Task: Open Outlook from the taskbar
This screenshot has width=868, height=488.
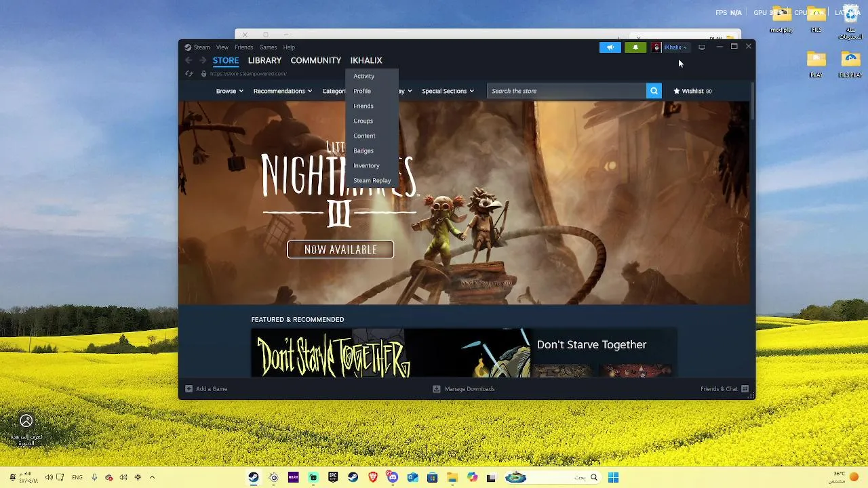Action: click(x=412, y=477)
